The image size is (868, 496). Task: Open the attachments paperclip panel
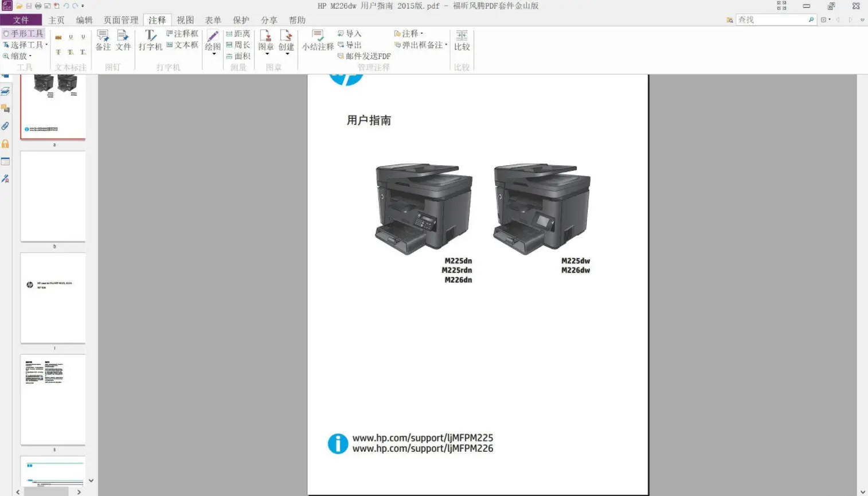pyautogui.click(x=5, y=126)
